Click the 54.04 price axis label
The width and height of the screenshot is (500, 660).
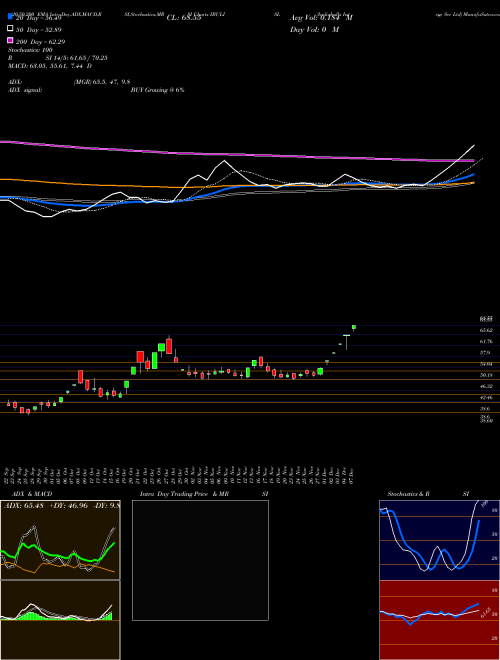486,364
